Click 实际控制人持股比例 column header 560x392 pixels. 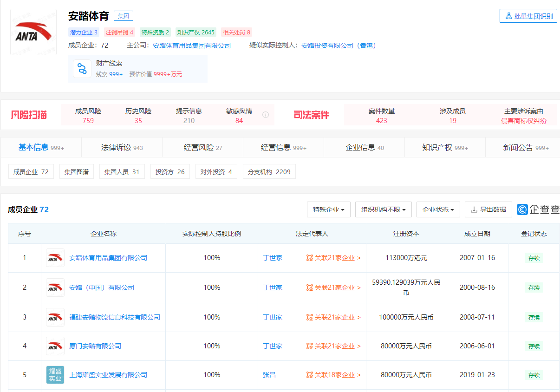coord(212,234)
